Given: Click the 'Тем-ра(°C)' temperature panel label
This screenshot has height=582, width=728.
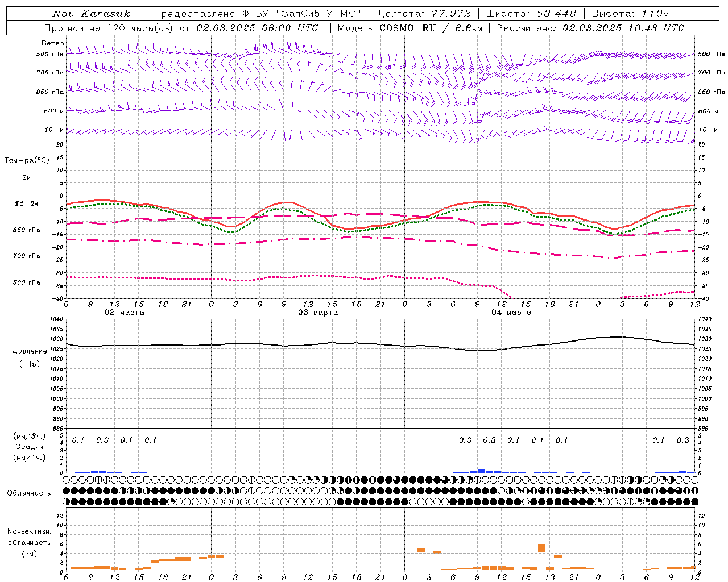Looking at the screenshot, I should 27,161.
